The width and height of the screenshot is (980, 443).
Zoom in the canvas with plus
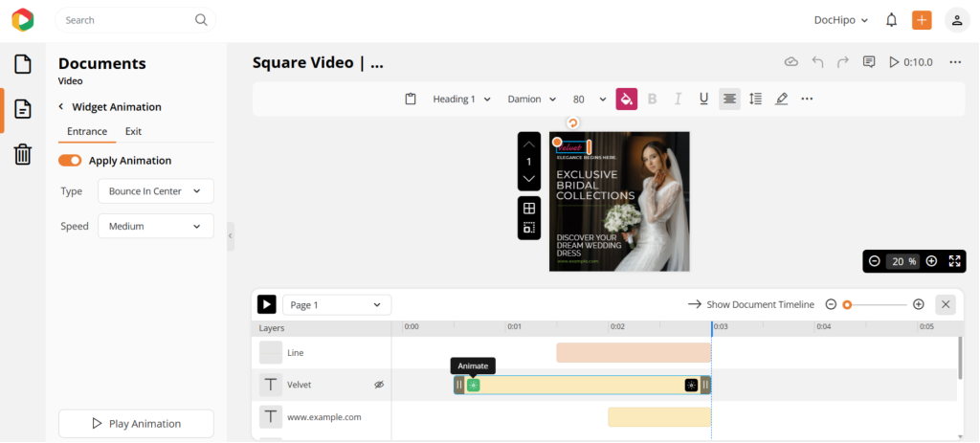click(x=931, y=261)
